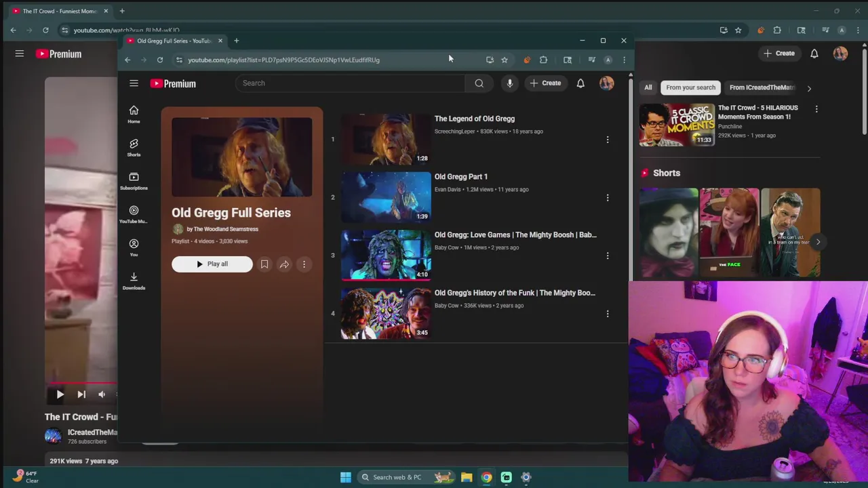
Task: Click Old Gregg Part 1 video title
Action: 461,177
